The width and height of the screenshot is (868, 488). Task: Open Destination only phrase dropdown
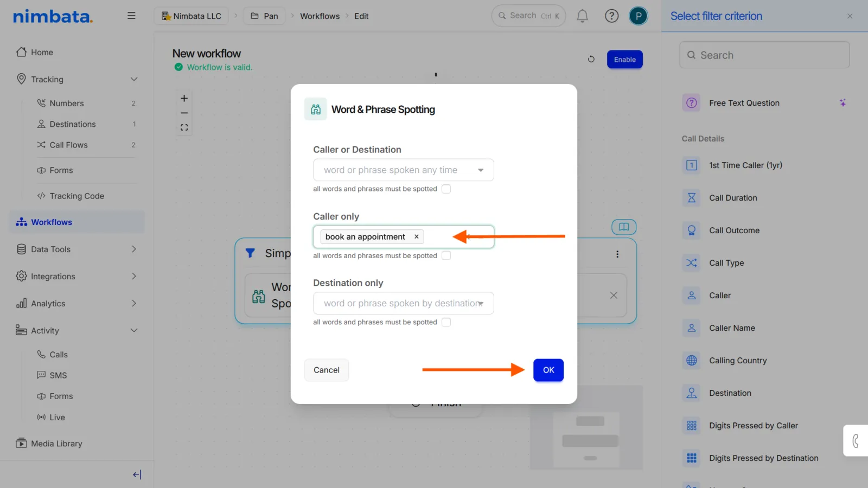403,303
